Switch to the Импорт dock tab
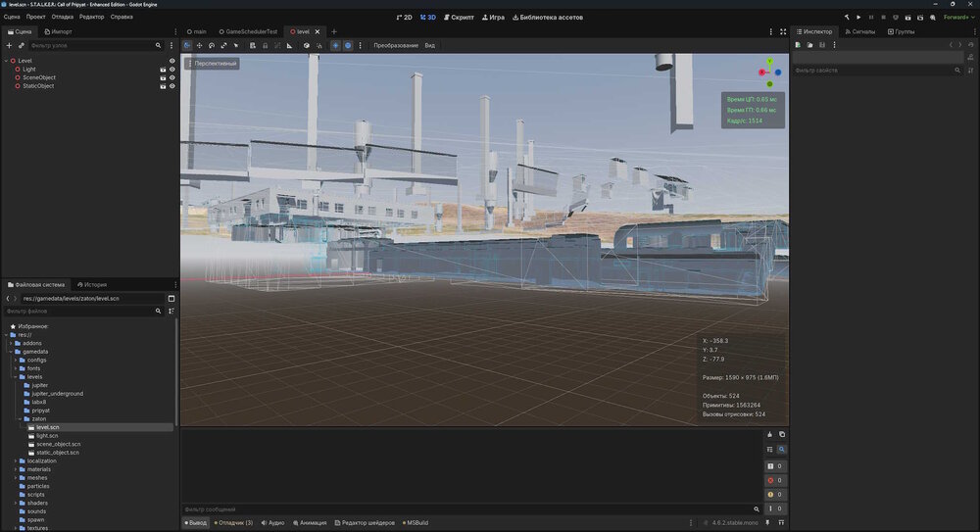Screen dimensions: 980x532 coord(58,32)
